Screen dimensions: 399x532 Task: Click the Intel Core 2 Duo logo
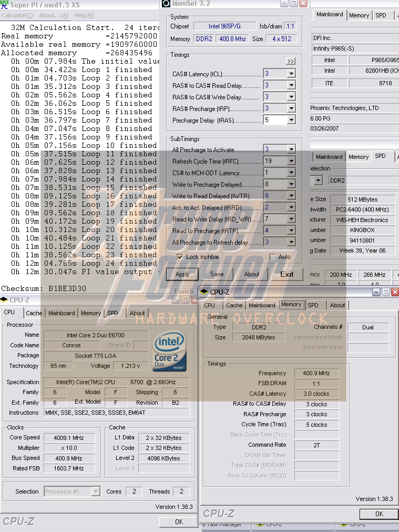169,352
